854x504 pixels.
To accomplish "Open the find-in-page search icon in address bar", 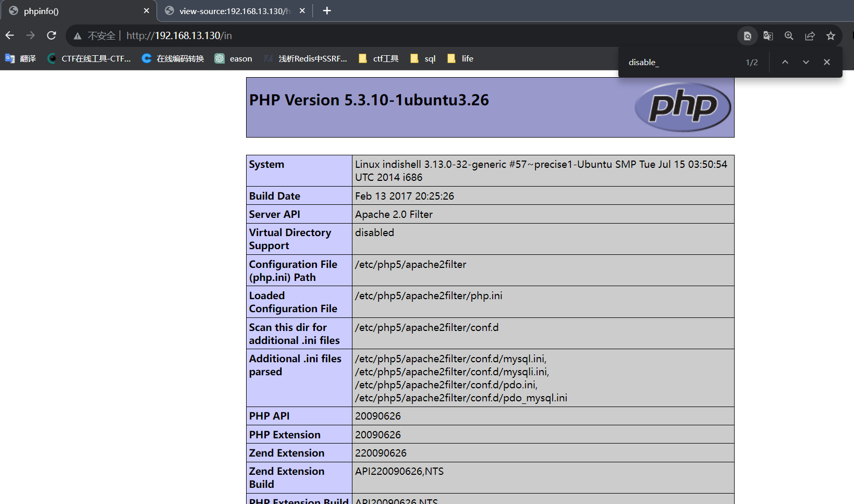I will [x=747, y=35].
